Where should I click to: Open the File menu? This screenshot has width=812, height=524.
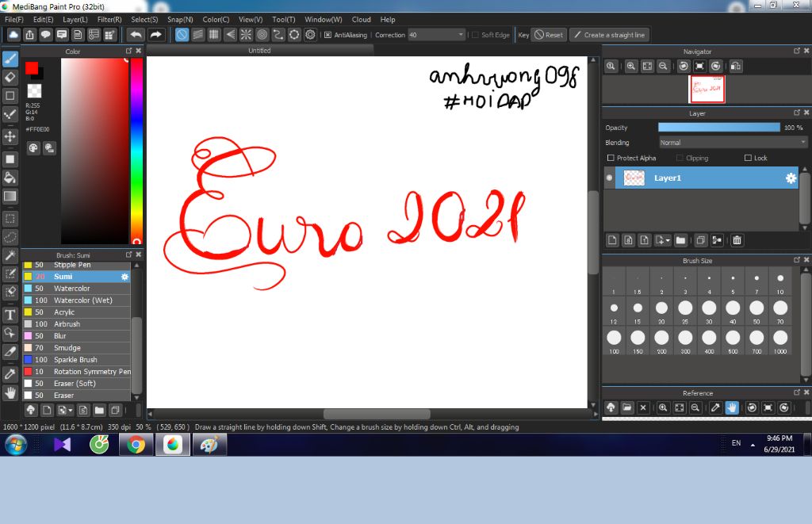point(14,20)
